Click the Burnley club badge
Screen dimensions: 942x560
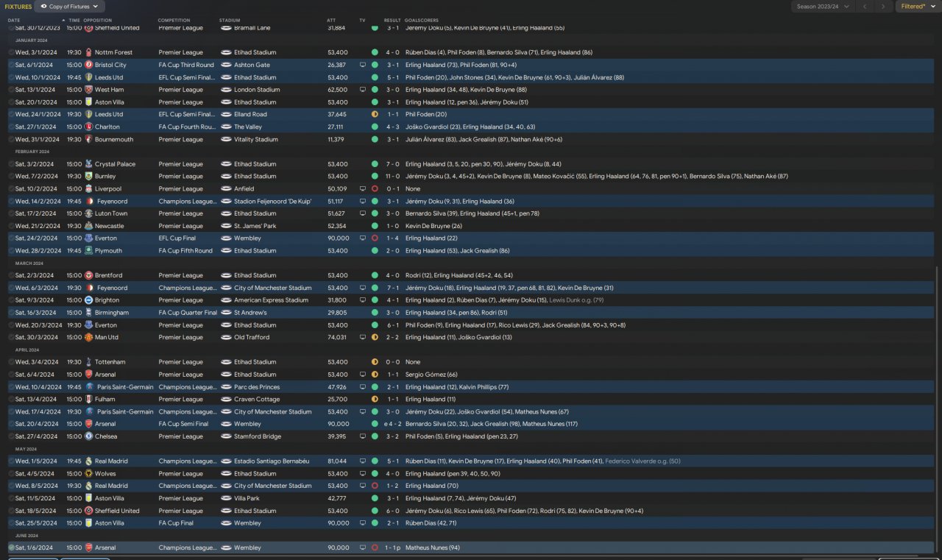(89, 177)
